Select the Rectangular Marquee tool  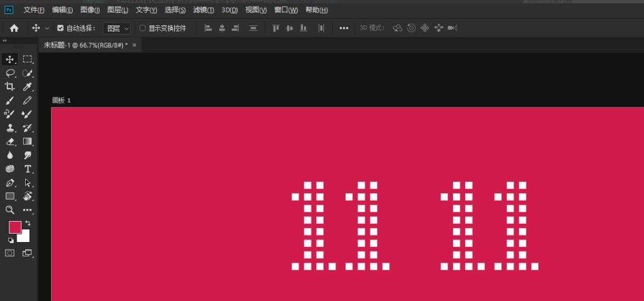(28, 59)
